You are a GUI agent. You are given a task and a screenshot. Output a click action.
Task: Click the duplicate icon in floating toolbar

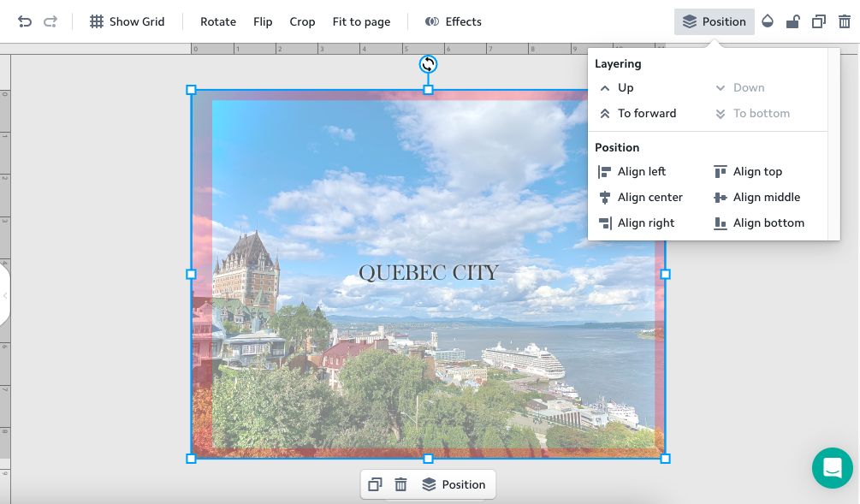pos(375,484)
